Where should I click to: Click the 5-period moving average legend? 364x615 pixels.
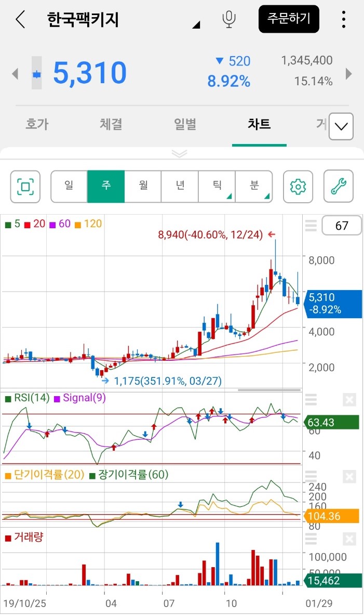coord(12,224)
